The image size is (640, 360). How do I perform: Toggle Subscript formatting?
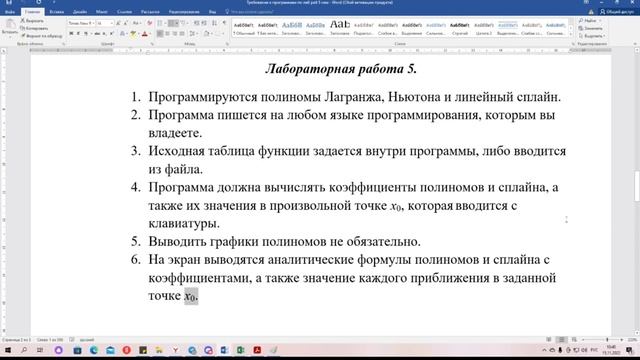[x=104, y=34]
